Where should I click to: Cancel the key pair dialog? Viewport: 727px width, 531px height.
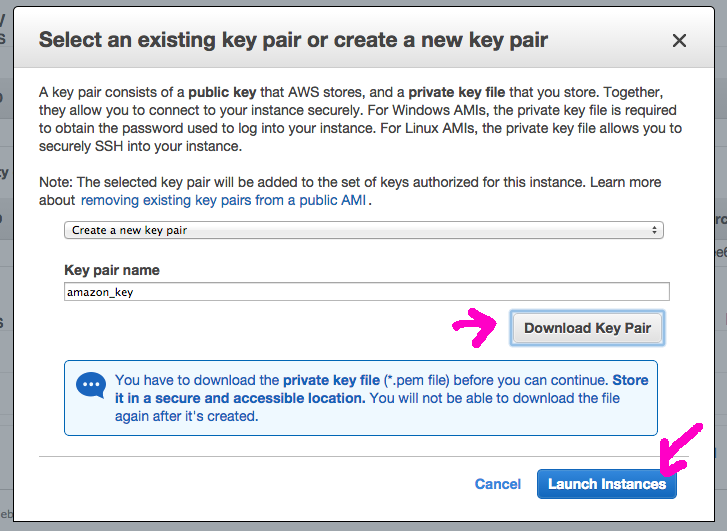point(497,484)
